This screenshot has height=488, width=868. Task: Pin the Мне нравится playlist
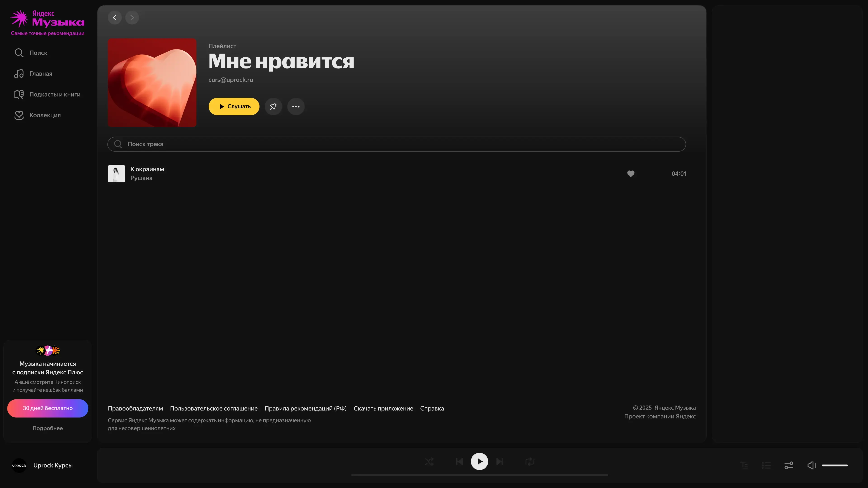273,106
